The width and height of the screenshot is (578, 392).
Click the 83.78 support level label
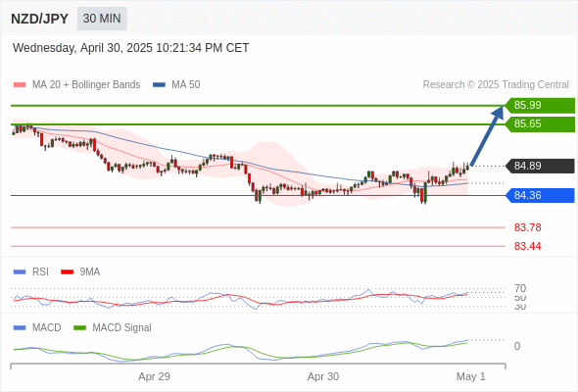pos(527,227)
